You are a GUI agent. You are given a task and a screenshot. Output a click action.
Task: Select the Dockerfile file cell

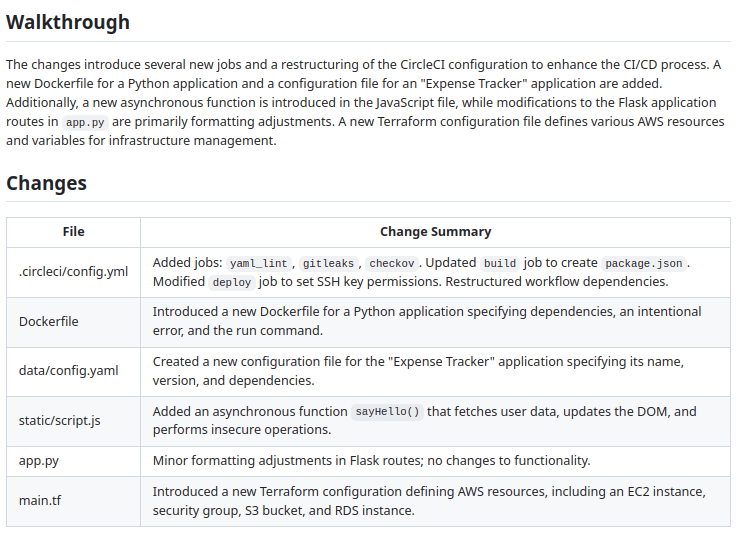click(49, 321)
